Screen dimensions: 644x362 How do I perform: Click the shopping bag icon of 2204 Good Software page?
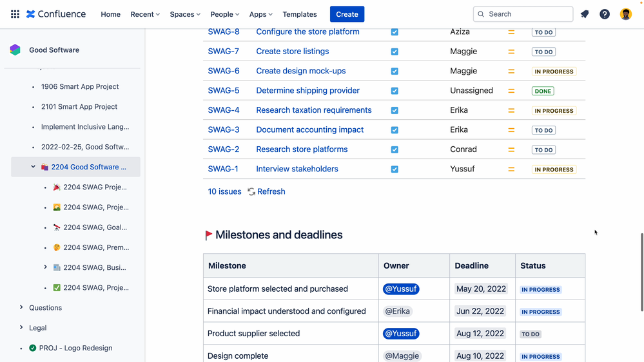point(44,167)
